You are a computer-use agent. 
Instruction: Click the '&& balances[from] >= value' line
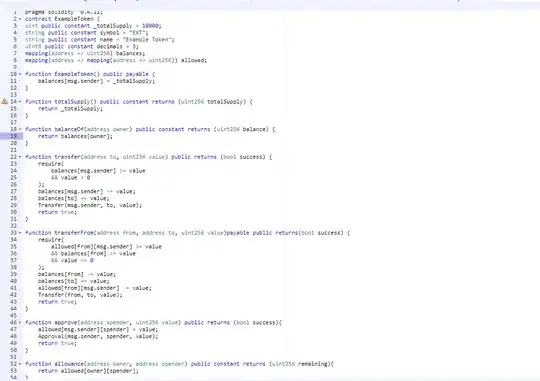(x=93, y=253)
